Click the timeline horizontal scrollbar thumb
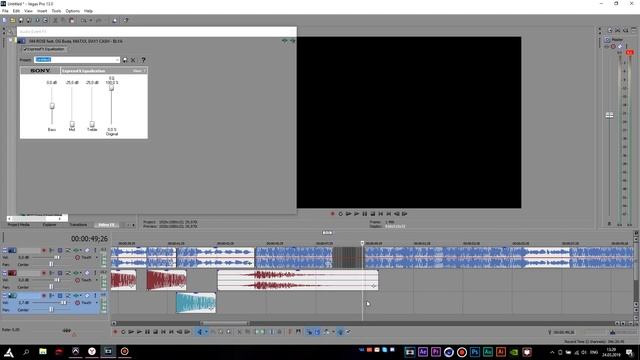640x360 pixels. tap(224, 323)
